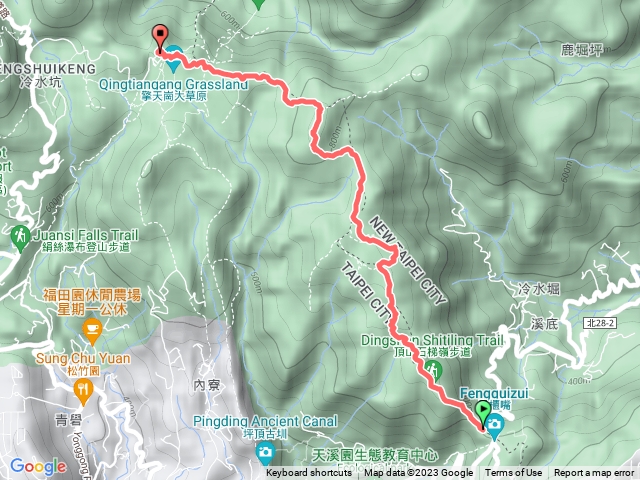Click the Qingtiangang Grassland place label
The height and width of the screenshot is (480, 640).
pyautogui.click(x=173, y=84)
